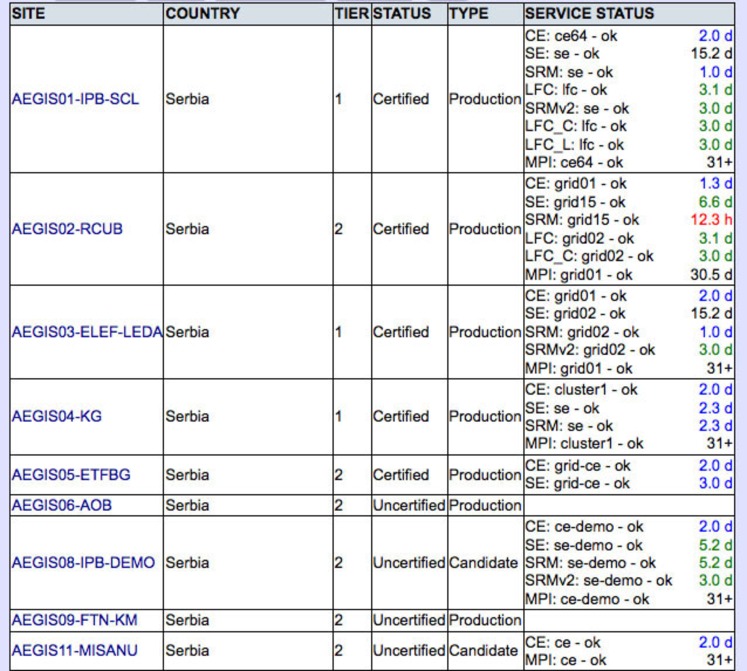
Task: Click 'LFC_C: grid02 - ok' service entry
Action: point(589,256)
